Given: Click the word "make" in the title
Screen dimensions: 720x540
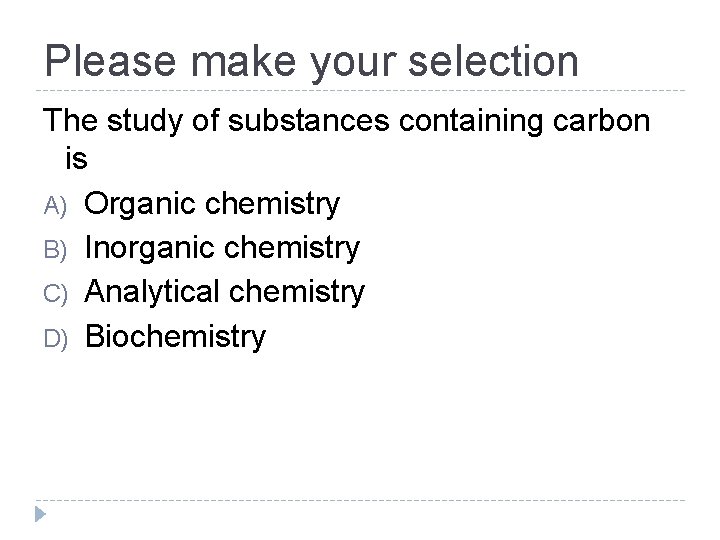Looking at the screenshot, I should click(235, 60).
